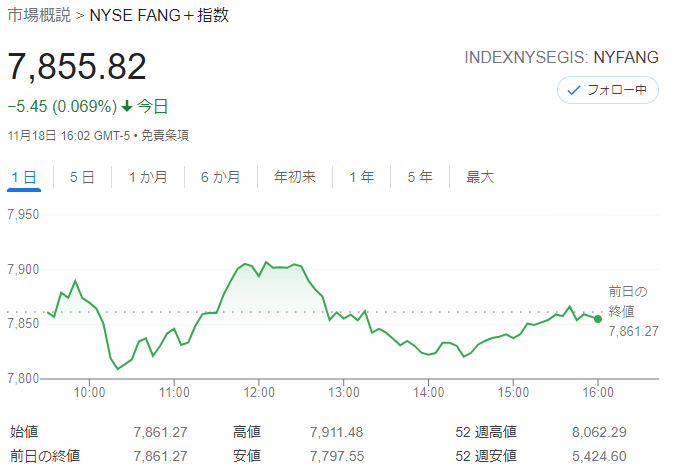Click the 始値 label in stats table
The height and width of the screenshot is (473, 674).
point(24,432)
